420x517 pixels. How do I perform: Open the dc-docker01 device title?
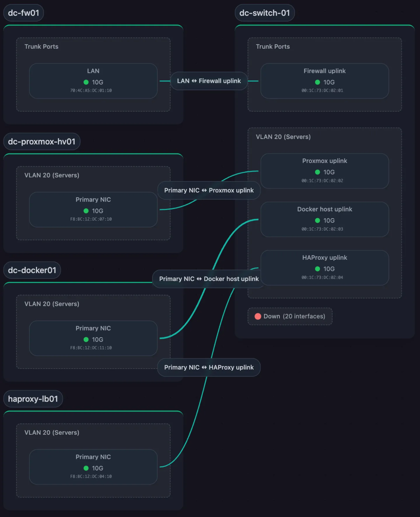pyautogui.click(x=32, y=270)
